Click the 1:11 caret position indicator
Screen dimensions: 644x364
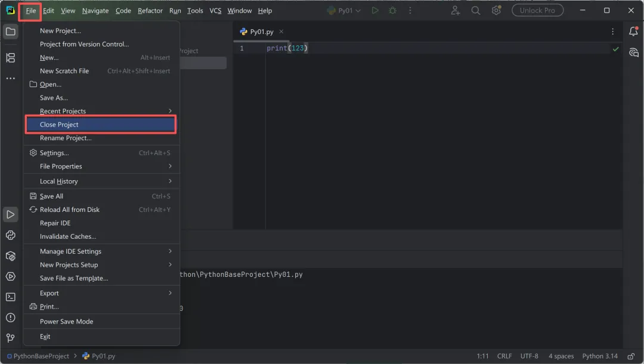click(x=482, y=356)
